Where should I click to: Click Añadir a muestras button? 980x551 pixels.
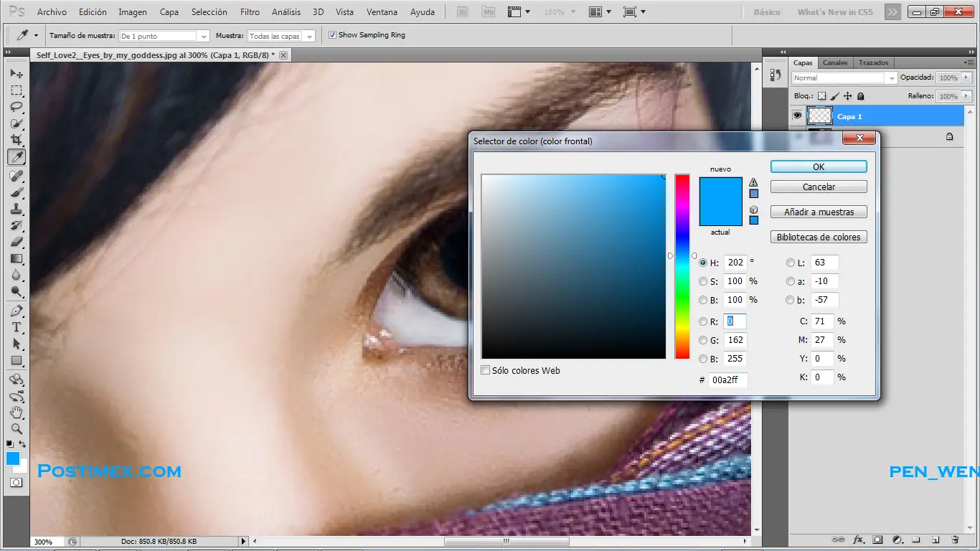(819, 212)
